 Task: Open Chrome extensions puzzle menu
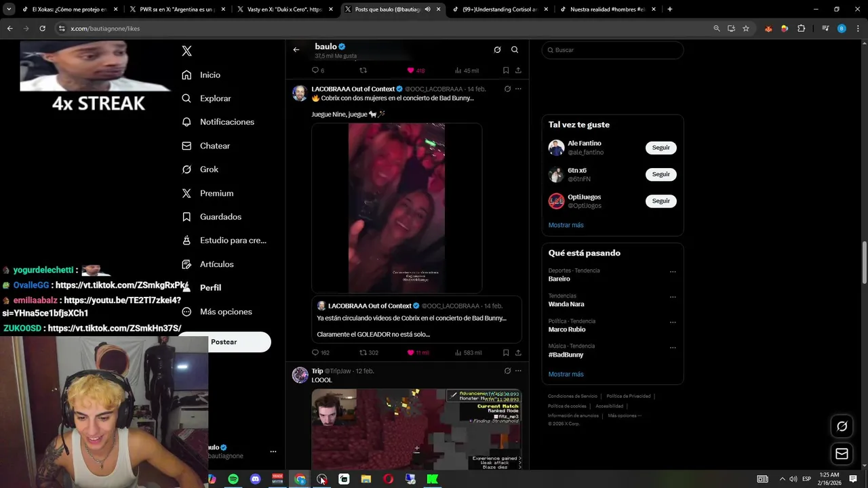(x=802, y=28)
